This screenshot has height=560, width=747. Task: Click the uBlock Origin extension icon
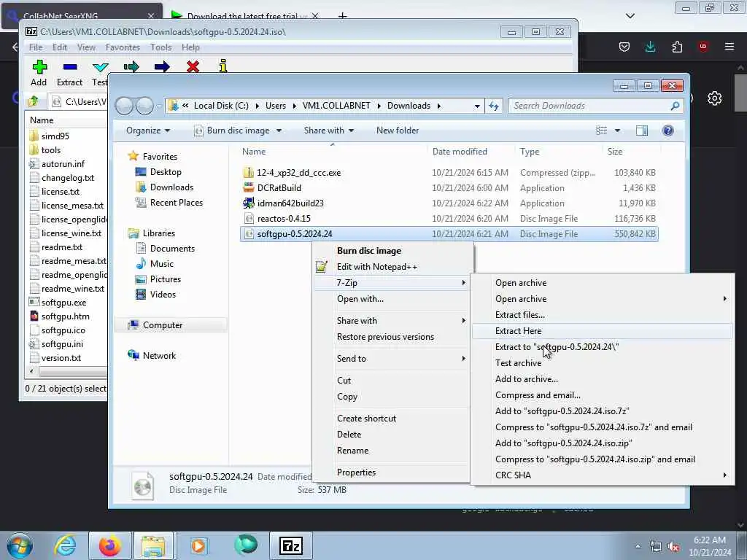(x=703, y=47)
